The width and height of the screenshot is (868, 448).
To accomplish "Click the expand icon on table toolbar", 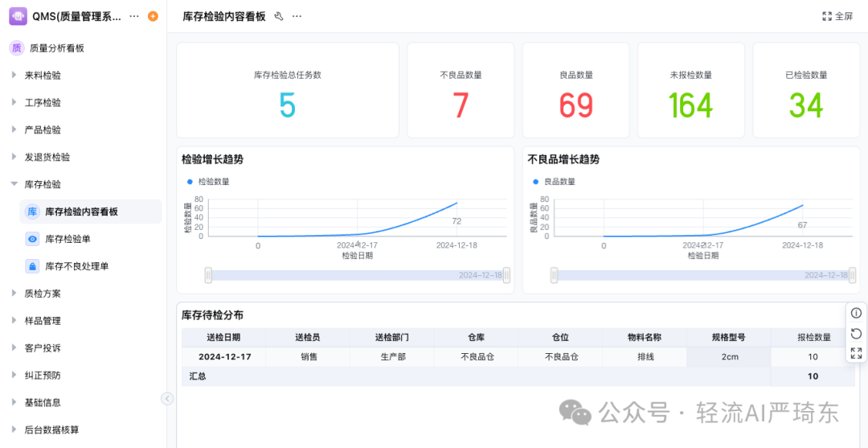I will (856, 353).
